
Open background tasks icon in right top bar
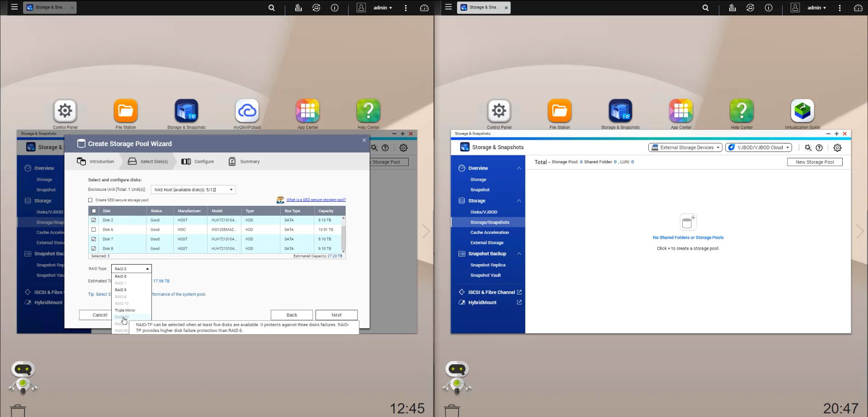(732, 8)
